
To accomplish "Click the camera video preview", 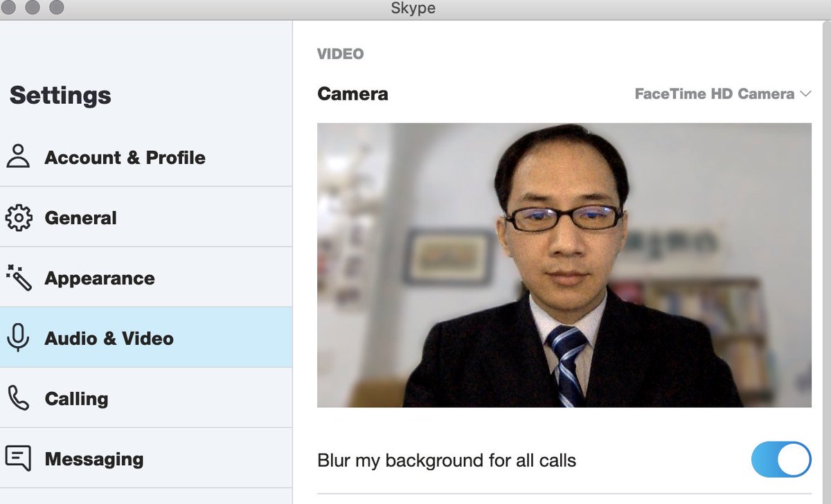I will [x=564, y=265].
